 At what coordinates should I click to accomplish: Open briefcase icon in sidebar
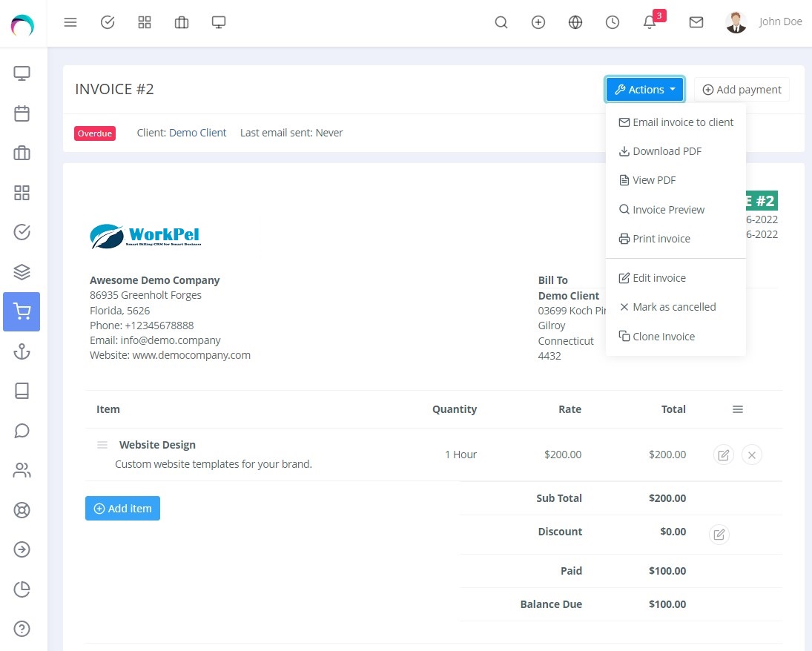point(22,153)
